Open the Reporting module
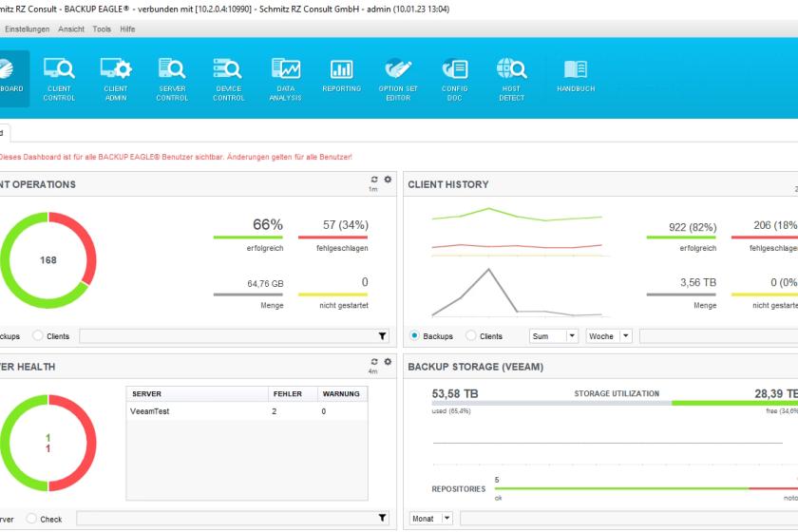The width and height of the screenshot is (798, 532). (x=341, y=76)
